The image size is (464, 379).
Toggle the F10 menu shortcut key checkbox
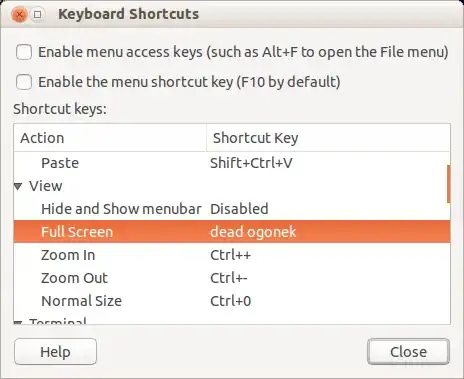(24, 82)
